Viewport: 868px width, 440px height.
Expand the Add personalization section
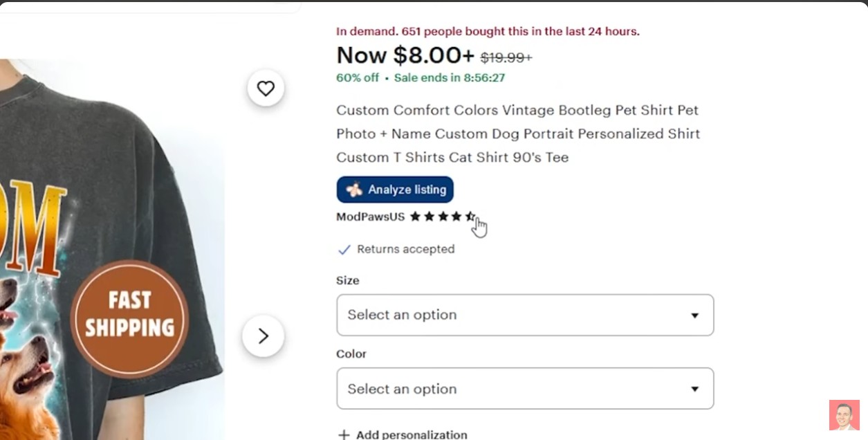tap(411, 434)
